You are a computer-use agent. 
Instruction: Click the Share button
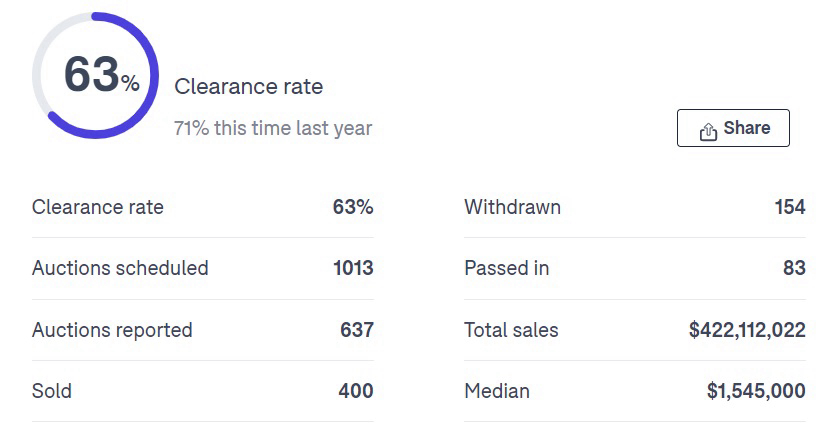click(x=733, y=128)
